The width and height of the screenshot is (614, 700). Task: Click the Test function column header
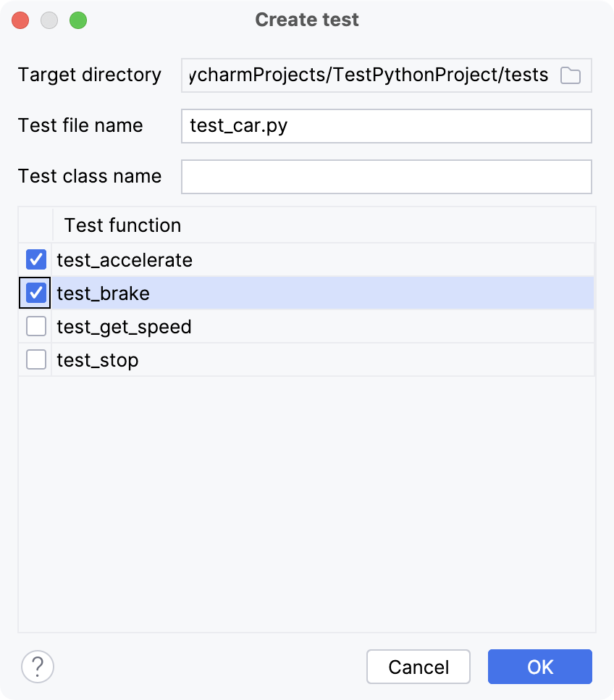pos(122,225)
